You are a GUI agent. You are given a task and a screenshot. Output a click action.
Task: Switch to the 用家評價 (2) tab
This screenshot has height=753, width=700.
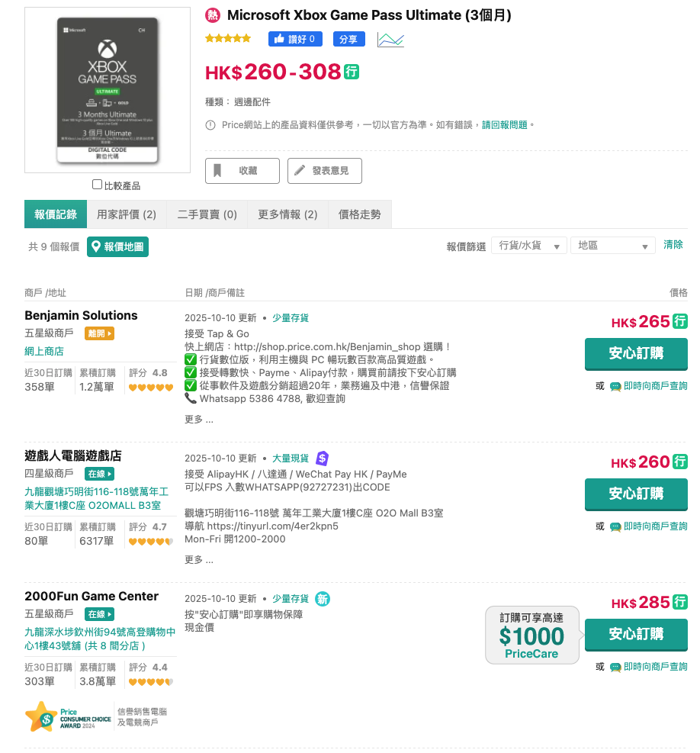(127, 214)
